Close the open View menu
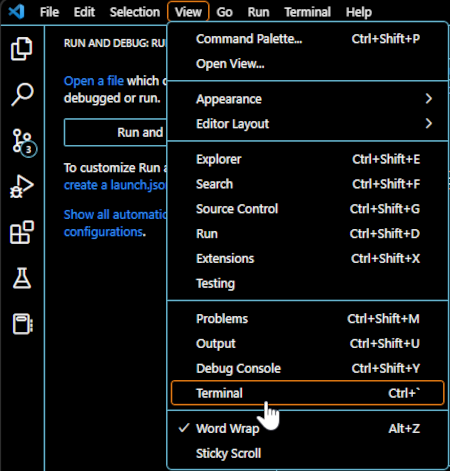Viewport: 450px width, 471px height. click(x=188, y=12)
